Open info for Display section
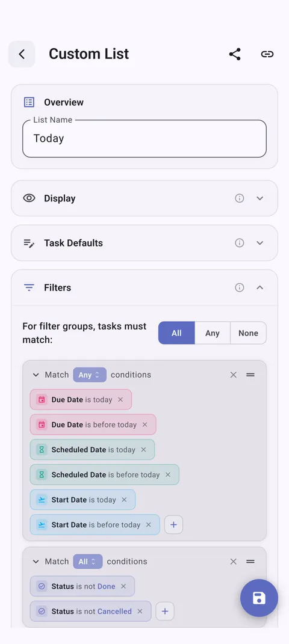This screenshot has height=644, width=289. [x=239, y=198]
